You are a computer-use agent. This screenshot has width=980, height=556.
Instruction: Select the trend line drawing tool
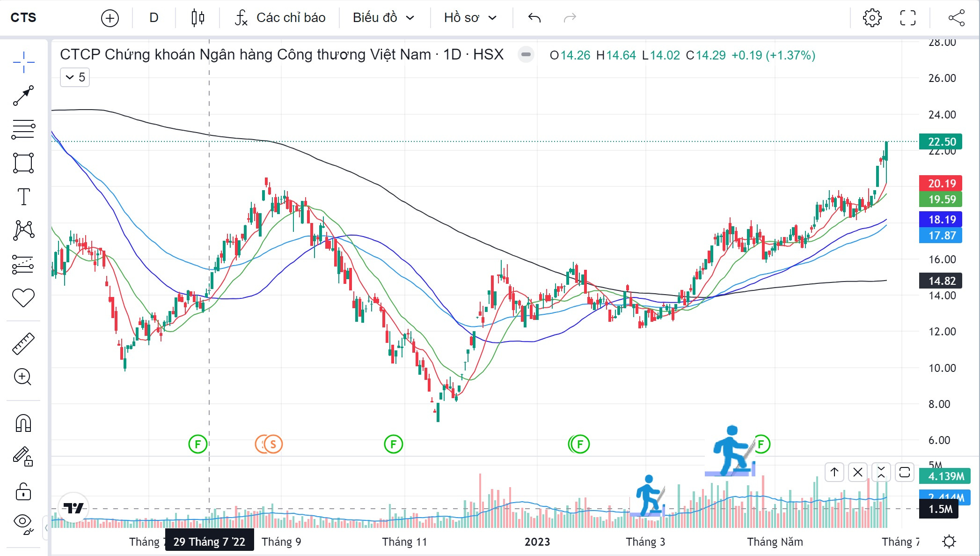click(x=23, y=96)
